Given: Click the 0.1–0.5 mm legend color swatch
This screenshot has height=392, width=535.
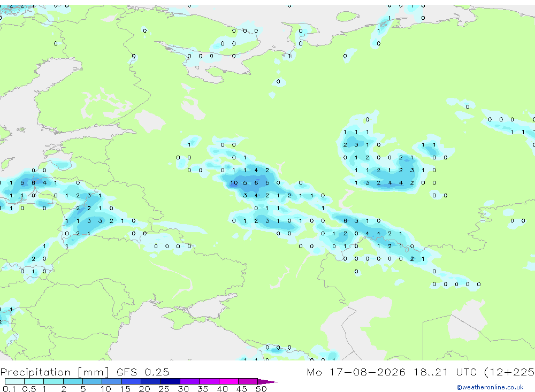Looking at the screenshot, I should [x=14, y=381].
